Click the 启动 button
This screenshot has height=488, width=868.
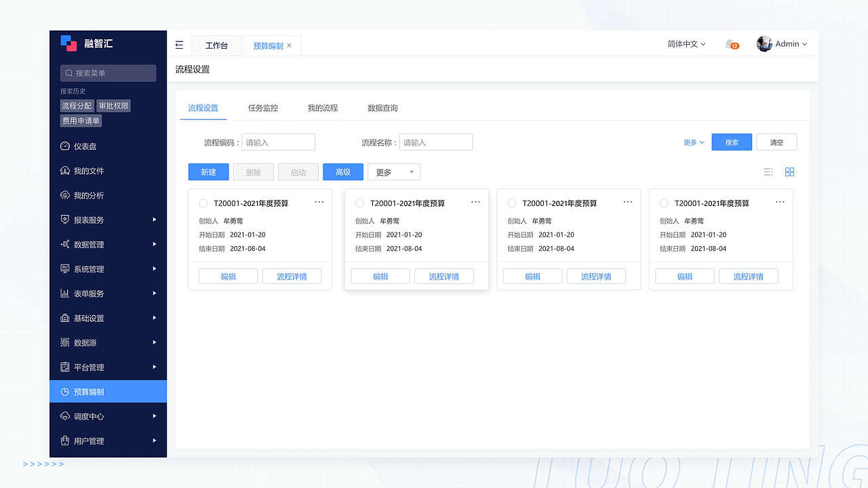pos(298,172)
